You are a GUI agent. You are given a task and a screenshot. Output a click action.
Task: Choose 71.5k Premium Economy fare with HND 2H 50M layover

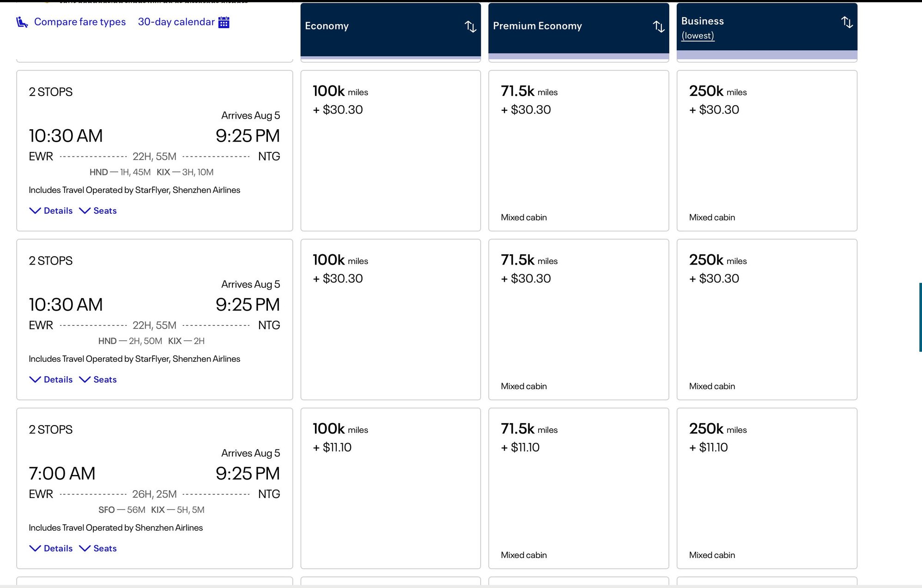click(578, 319)
